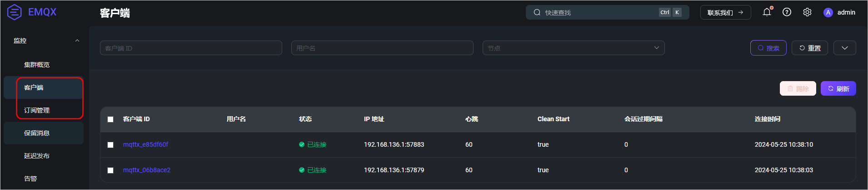Click the 踢除 kick out button

tap(798, 88)
